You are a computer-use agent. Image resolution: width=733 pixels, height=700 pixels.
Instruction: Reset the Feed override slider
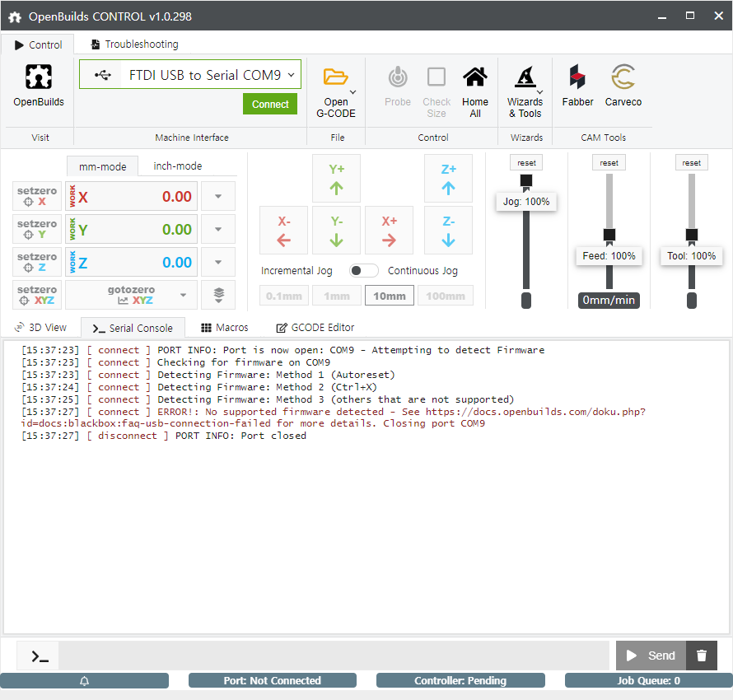[609, 162]
